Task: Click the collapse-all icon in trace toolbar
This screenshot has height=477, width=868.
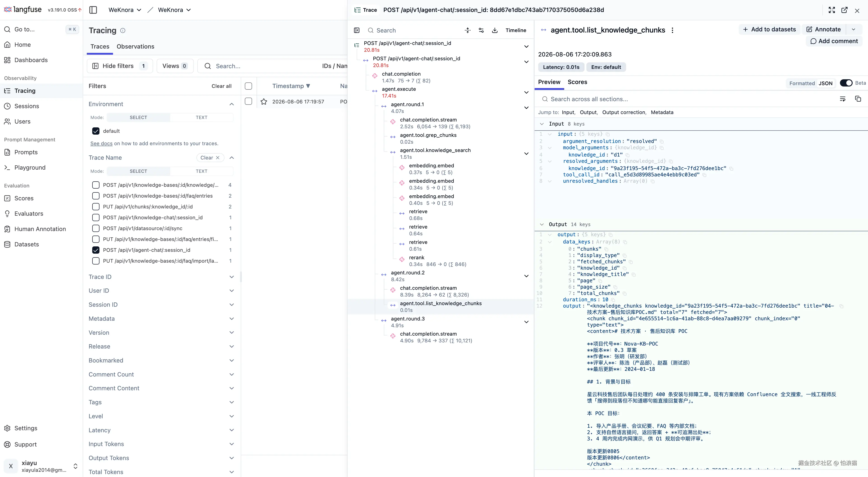Action: tap(467, 30)
